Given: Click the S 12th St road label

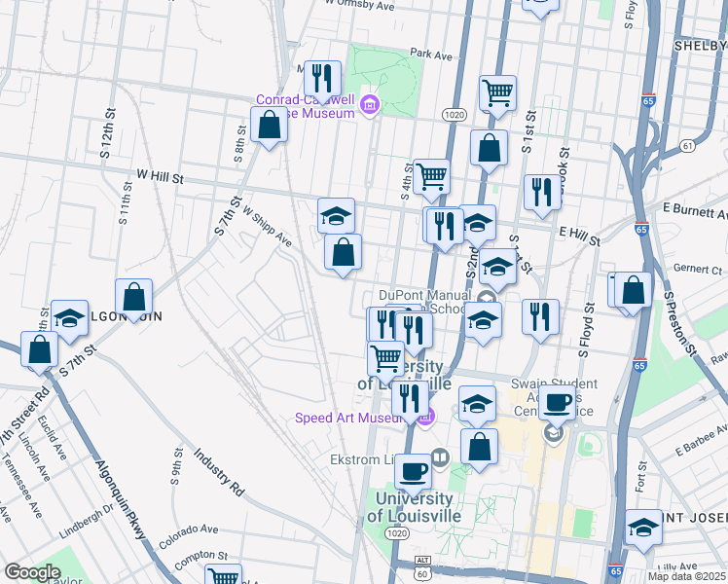Looking at the screenshot, I should pyautogui.click(x=107, y=133).
